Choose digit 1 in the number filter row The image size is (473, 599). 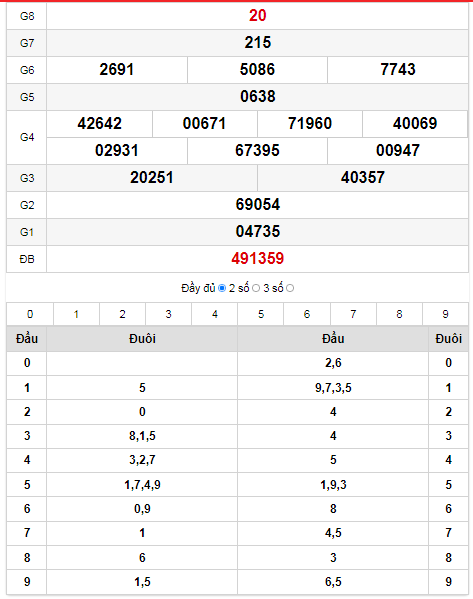tap(76, 314)
